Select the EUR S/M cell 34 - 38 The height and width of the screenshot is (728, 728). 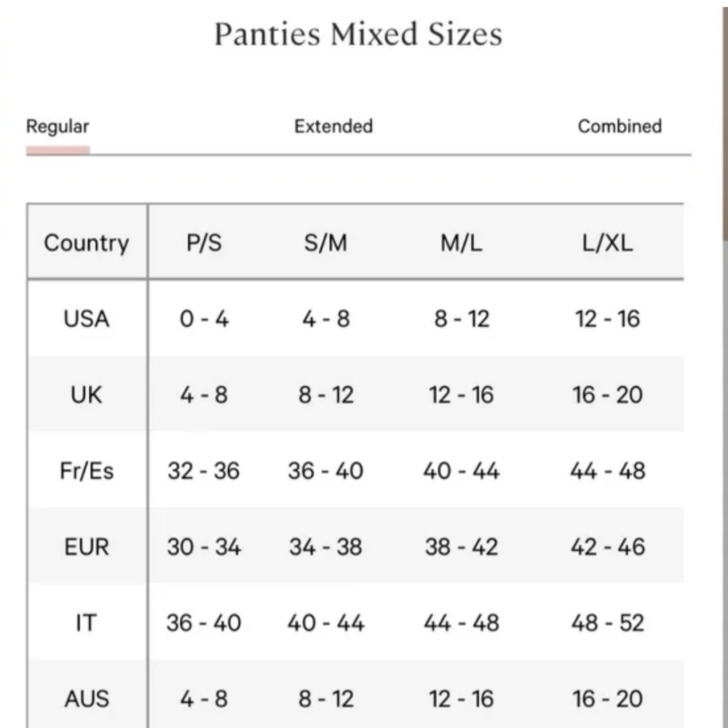pos(325,547)
